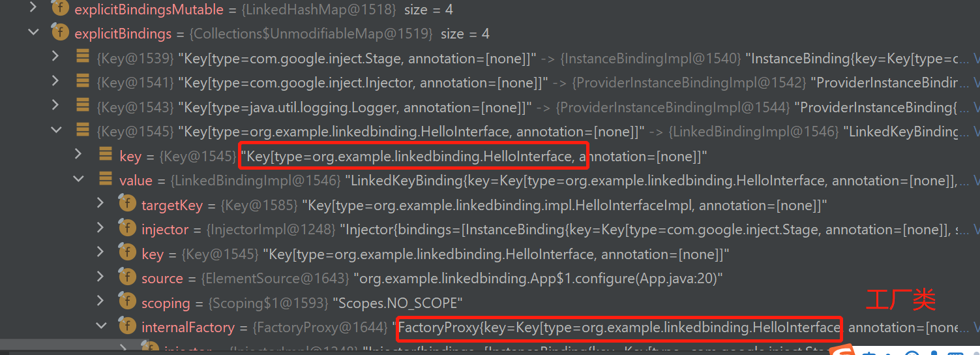Image resolution: width=980 pixels, height=355 pixels.
Task: Select the map entry icon for Key@1543
Action: (x=83, y=106)
